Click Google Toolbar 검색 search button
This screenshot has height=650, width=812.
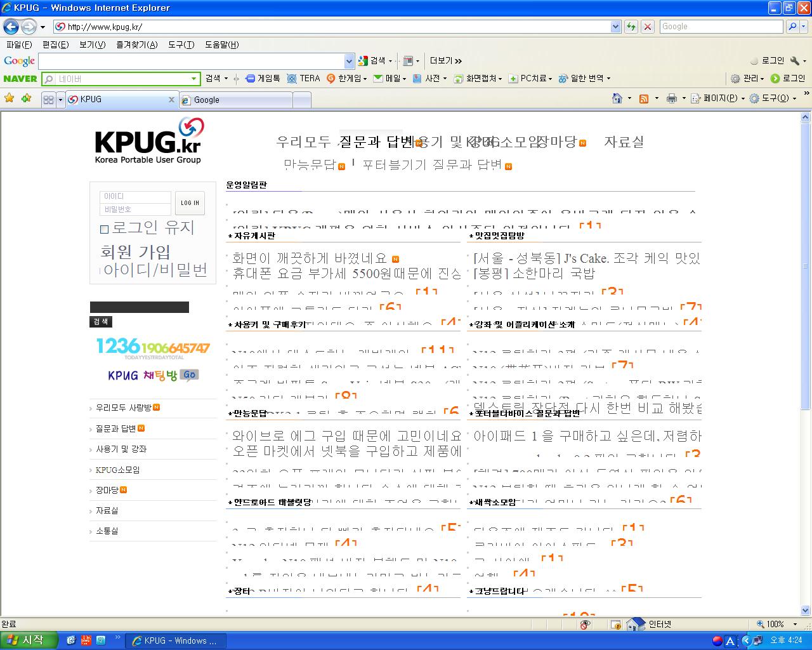coord(373,61)
